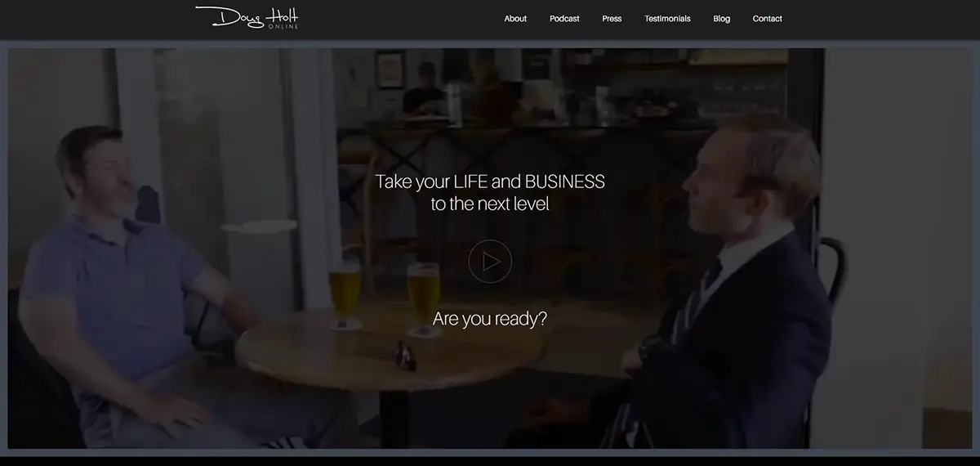
Task: Click the 'Are you ready?' text
Action: (490, 319)
